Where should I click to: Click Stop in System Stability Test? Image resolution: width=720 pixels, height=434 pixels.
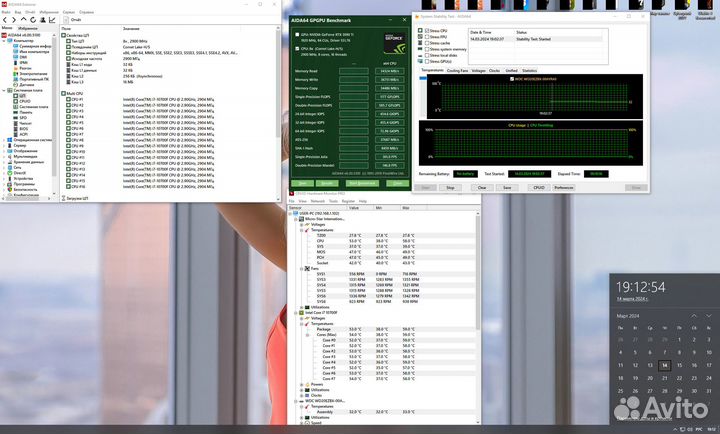point(450,187)
